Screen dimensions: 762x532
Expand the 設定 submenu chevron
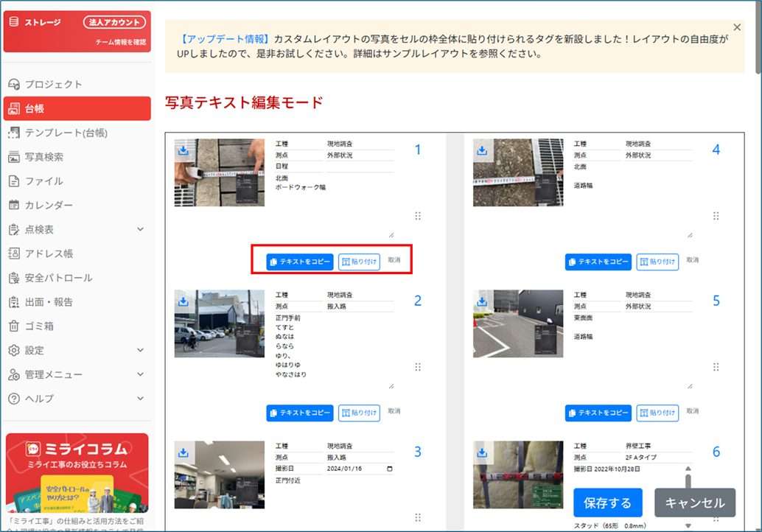141,350
